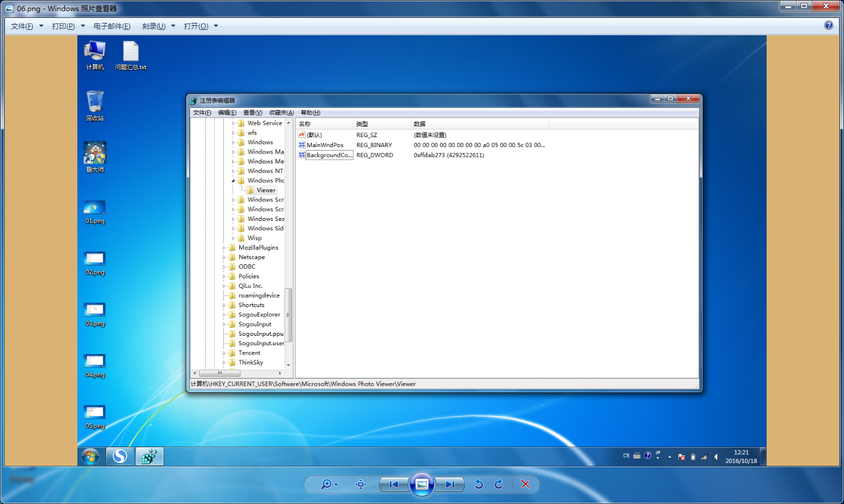The image size is (844, 504).
Task: Open 查看(V) menu in Registry Editor
Action: tap(253, 113)
